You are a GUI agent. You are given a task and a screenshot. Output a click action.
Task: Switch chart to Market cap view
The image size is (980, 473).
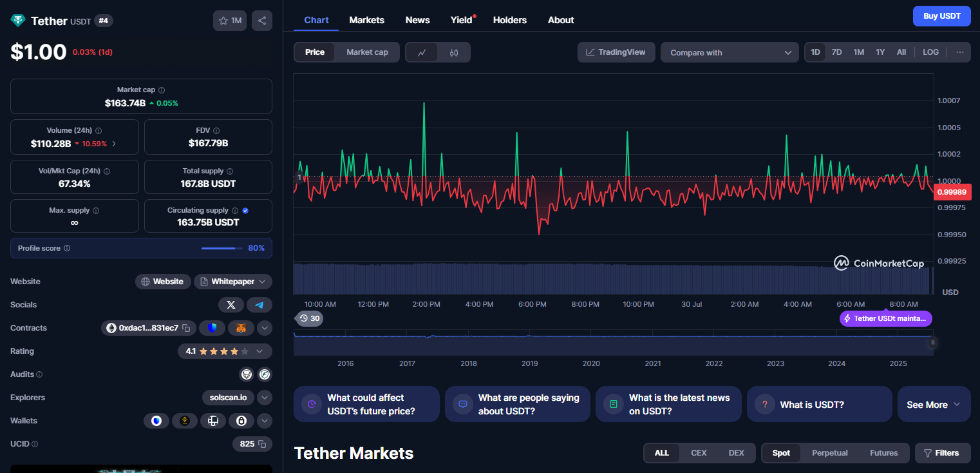(x=367, y=52)
